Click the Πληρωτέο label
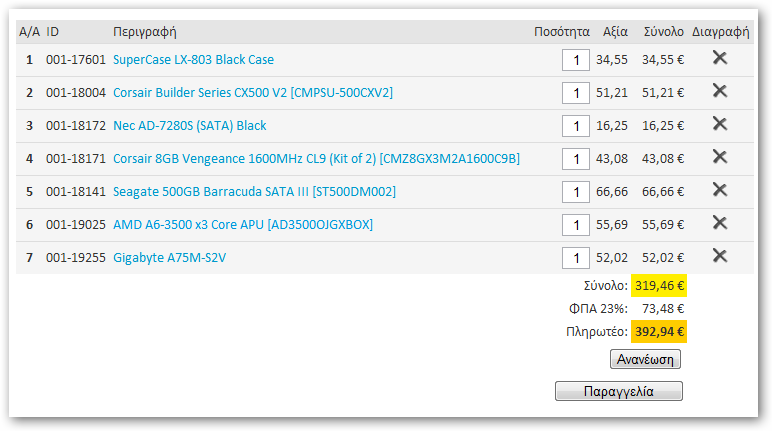This screenshot has height=431, width=772. coord(597,332)
